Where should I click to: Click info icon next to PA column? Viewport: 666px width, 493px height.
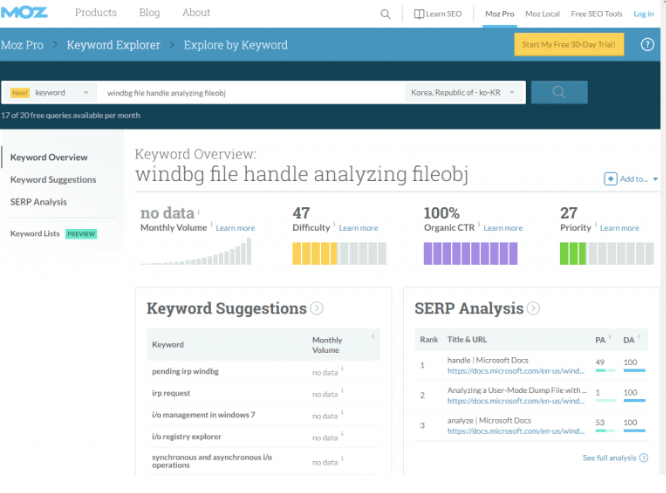(610, 336)
